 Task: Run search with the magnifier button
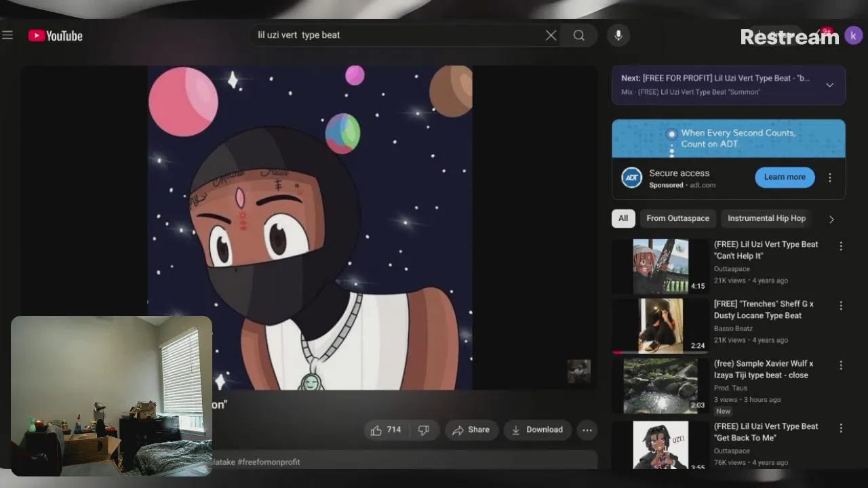[x=578, y=35]
